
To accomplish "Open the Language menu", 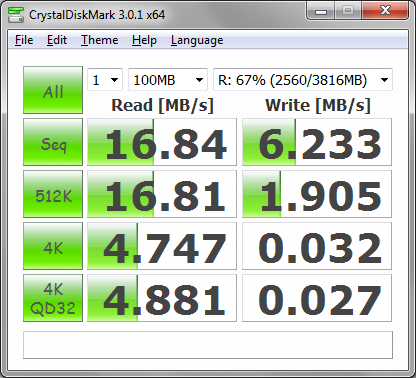I will click(197, 40).
